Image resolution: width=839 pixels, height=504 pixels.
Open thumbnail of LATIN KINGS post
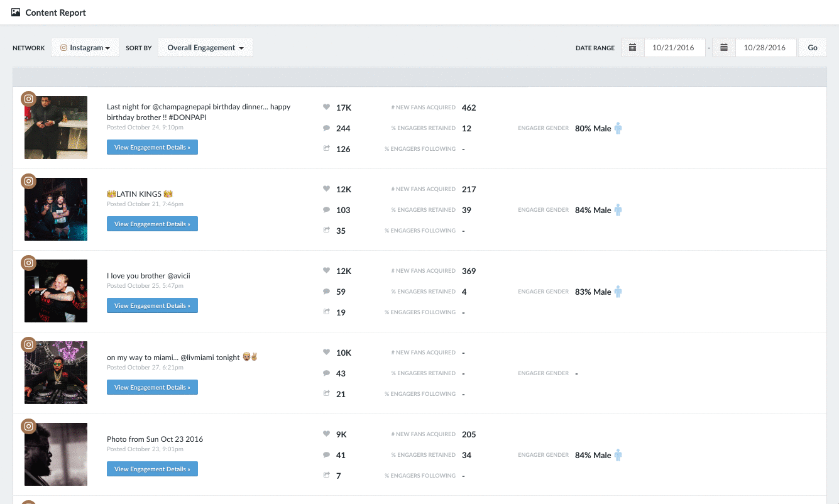[x=56, y=209]
